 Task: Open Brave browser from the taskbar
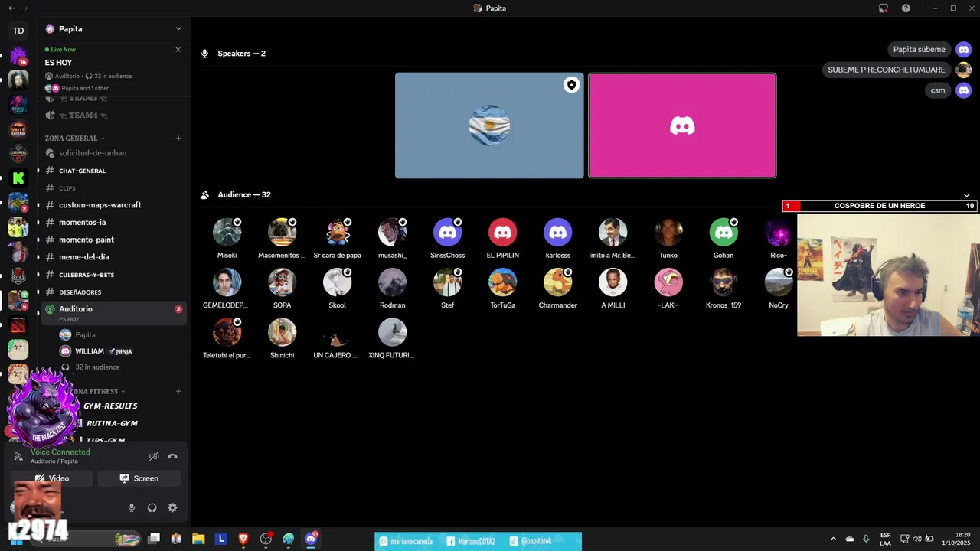(243, 539)
